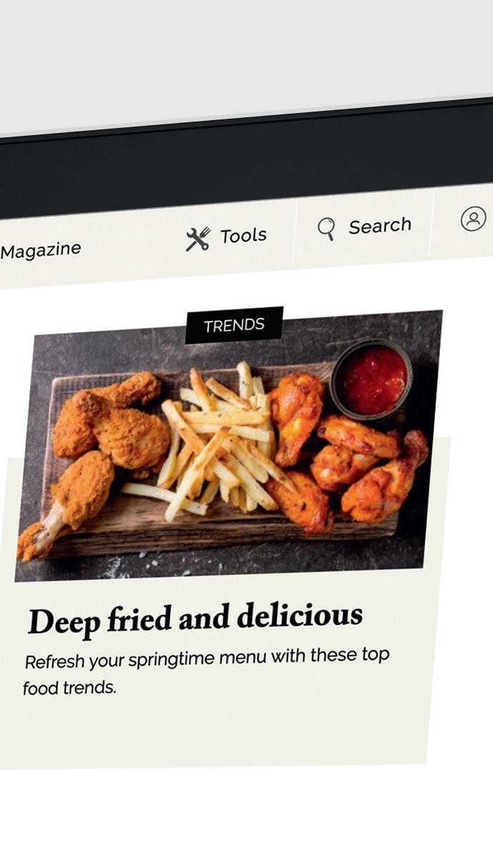Click the Search magnifying glass icon
493x868 pixels.
coord(326,228)
